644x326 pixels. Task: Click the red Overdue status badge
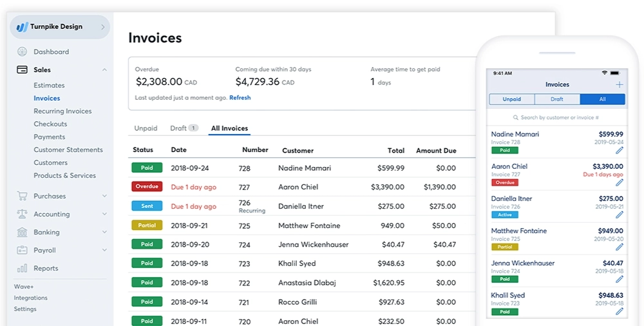pyautogui.click(x=147, y=187)
